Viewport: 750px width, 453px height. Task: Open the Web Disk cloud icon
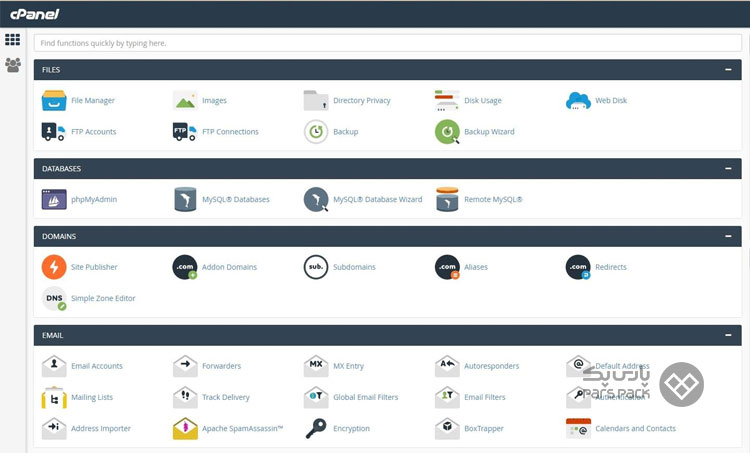[578, 100]
